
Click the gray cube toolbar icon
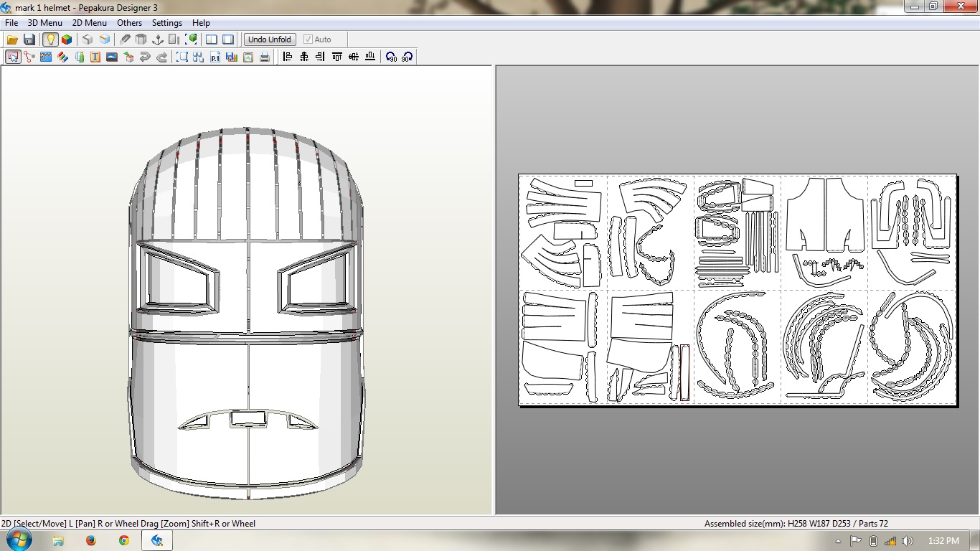[88, 39]
